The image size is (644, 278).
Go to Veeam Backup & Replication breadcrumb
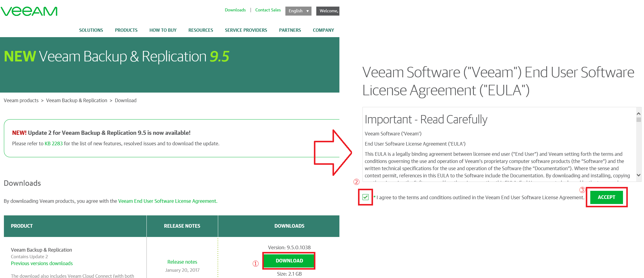click(x=77, y=100)
